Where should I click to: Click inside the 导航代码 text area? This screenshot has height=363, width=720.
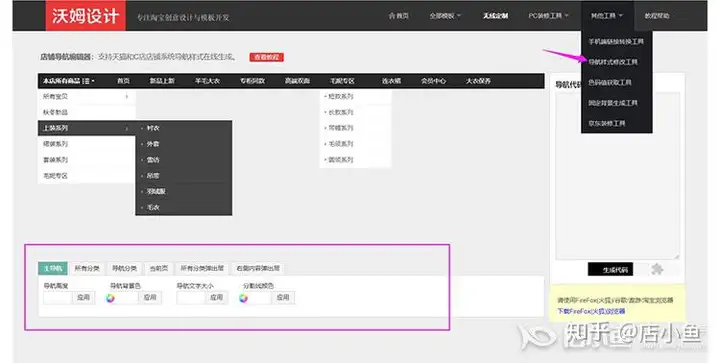point(617,176)
